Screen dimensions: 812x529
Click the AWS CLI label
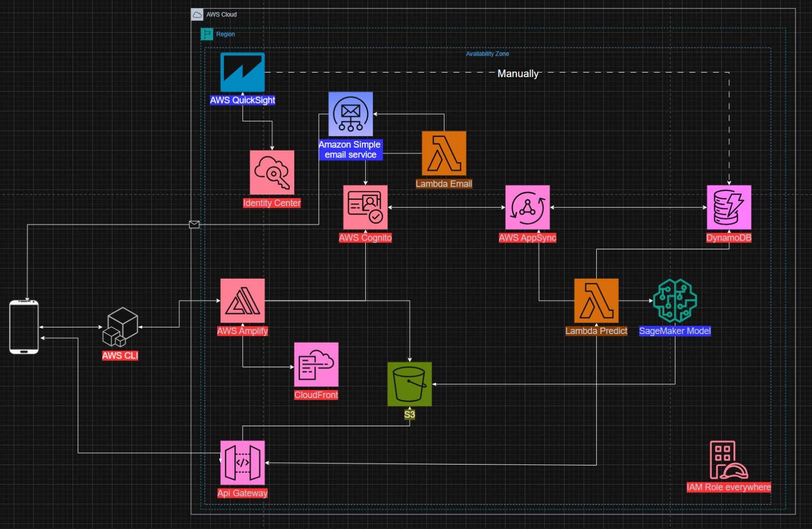(120, 356)
